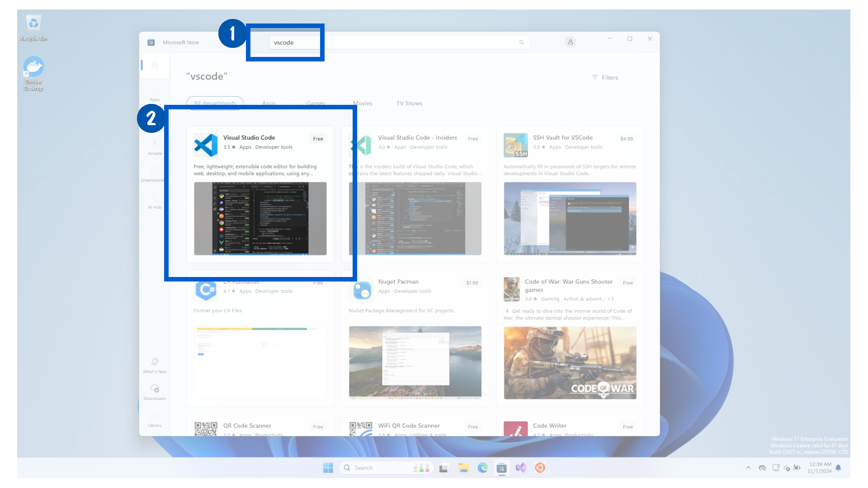
Task: Open the user account icon in the Store
Action: pyautogui.click(x=570, y=42)
